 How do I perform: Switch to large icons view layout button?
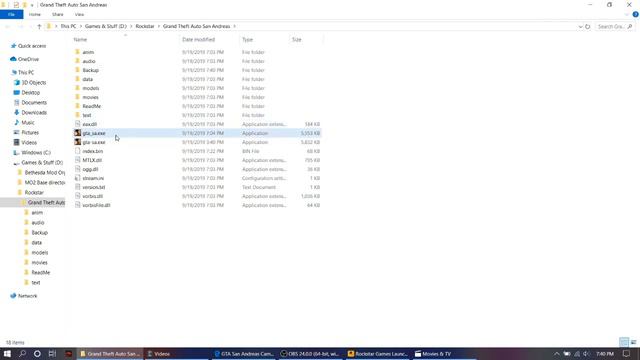(x=633, y=342)
